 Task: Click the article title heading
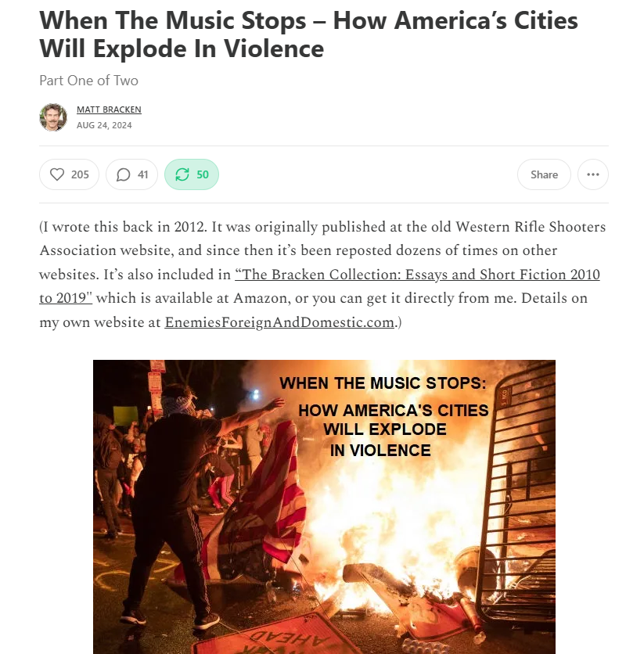pyautogui.click(x=308, y=34)
